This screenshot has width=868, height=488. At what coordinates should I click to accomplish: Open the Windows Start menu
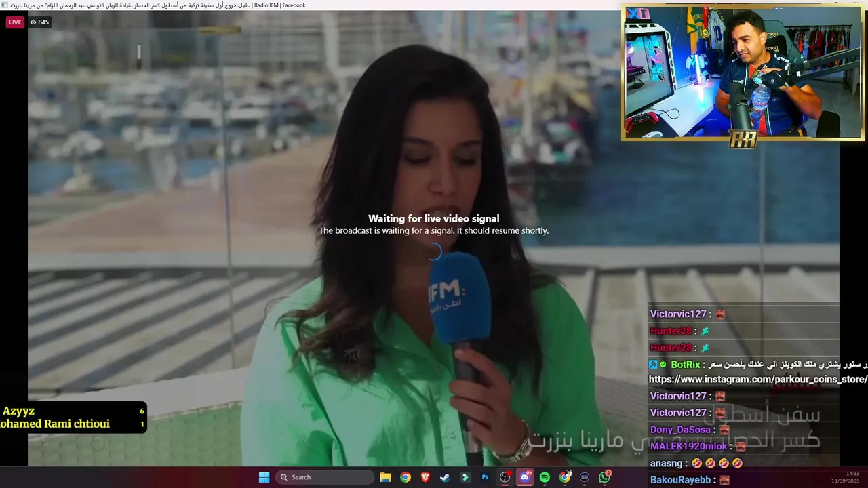[264, 477]
